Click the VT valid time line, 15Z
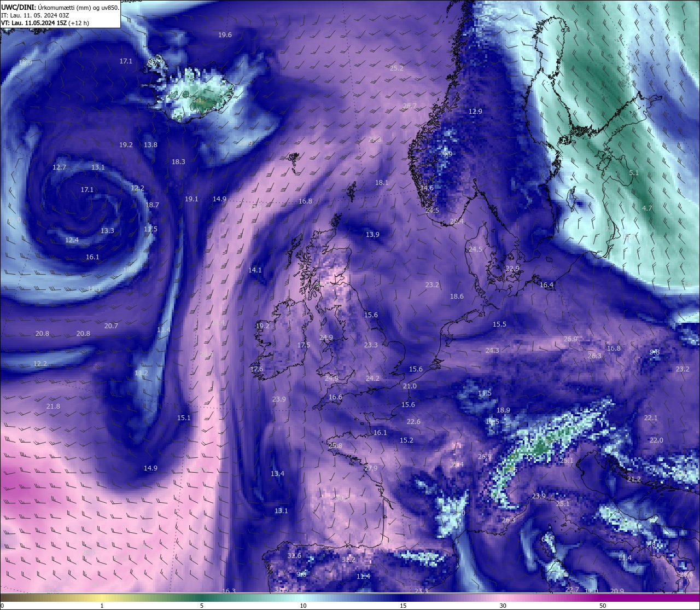 click(x=45, y=23)
